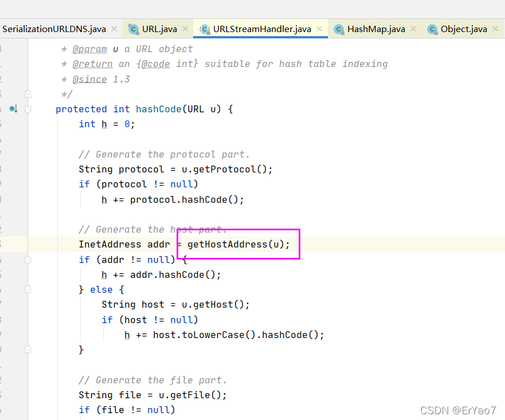Click the highlighted getHostAddress(u) call
Viewport: 505px width, 420px height.
click(240, 244)
